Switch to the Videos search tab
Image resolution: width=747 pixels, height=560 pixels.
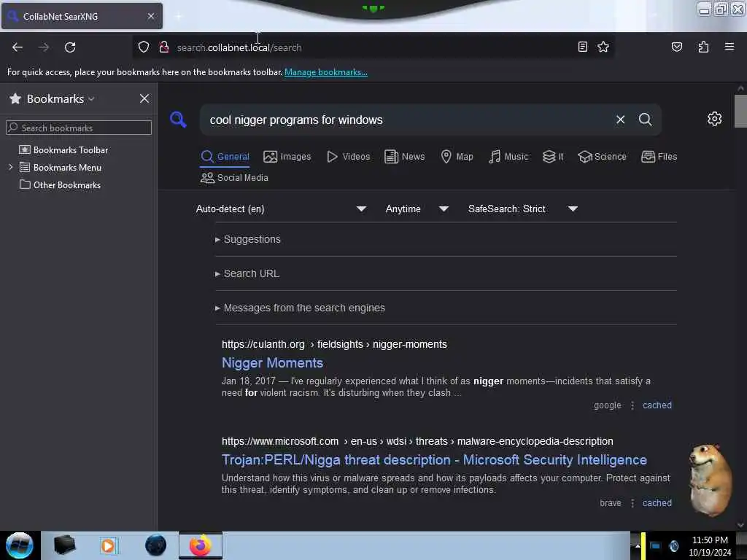[348, 156]
